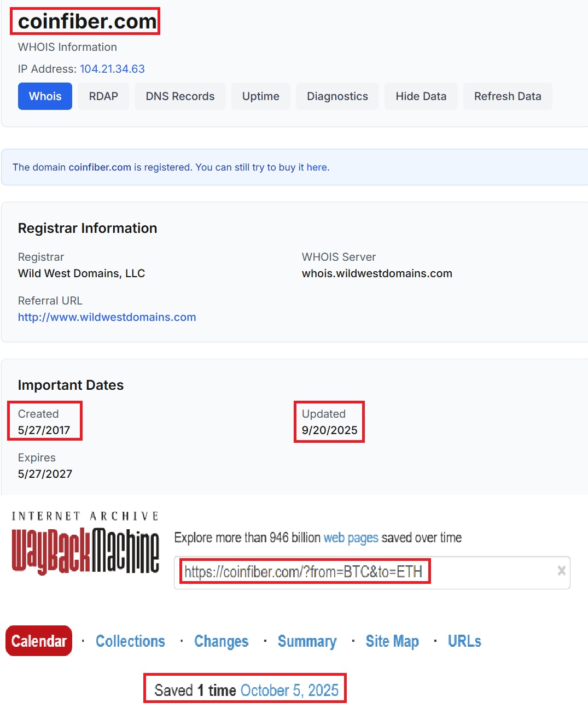Open the October 5, 2025 snapshot link
Viewport: 588px width, 720px height.
point(289,690)
